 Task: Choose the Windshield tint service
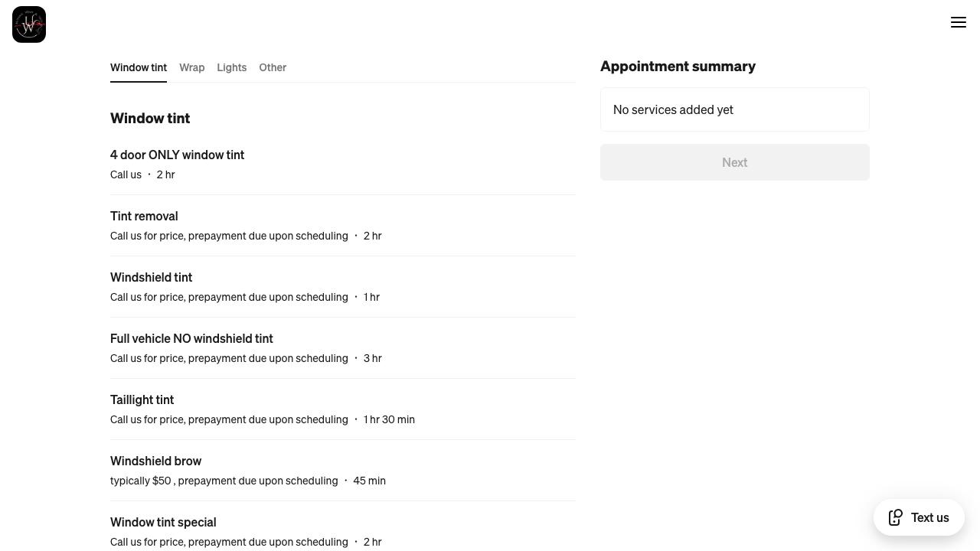[152, 277]
